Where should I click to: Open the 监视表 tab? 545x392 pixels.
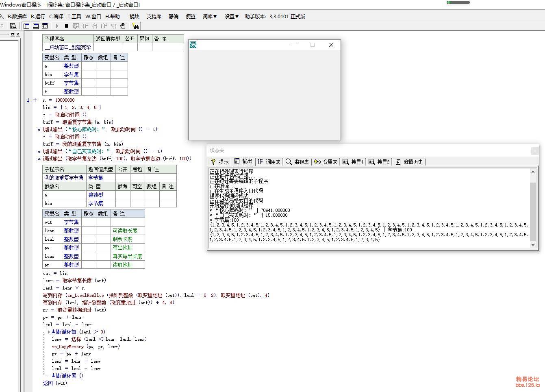tap(297, 162)
